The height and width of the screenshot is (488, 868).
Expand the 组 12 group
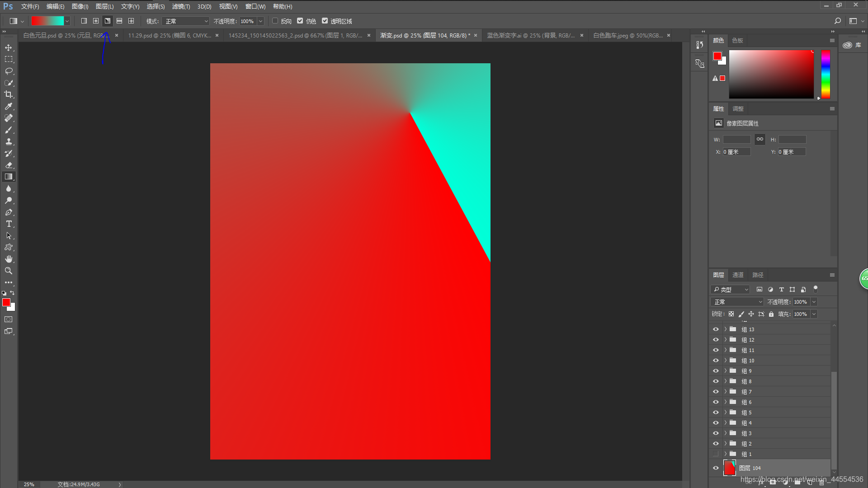(x=725, y=340)
